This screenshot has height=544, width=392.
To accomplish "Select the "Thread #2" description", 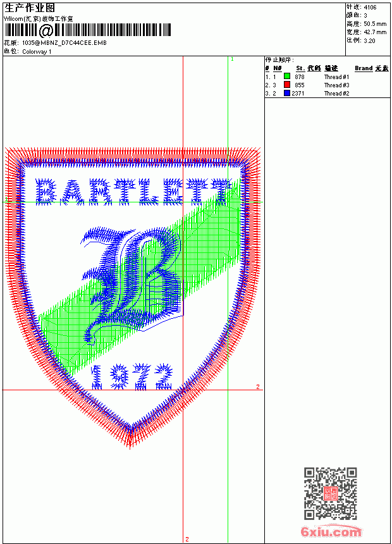I will tap(336, 94).
